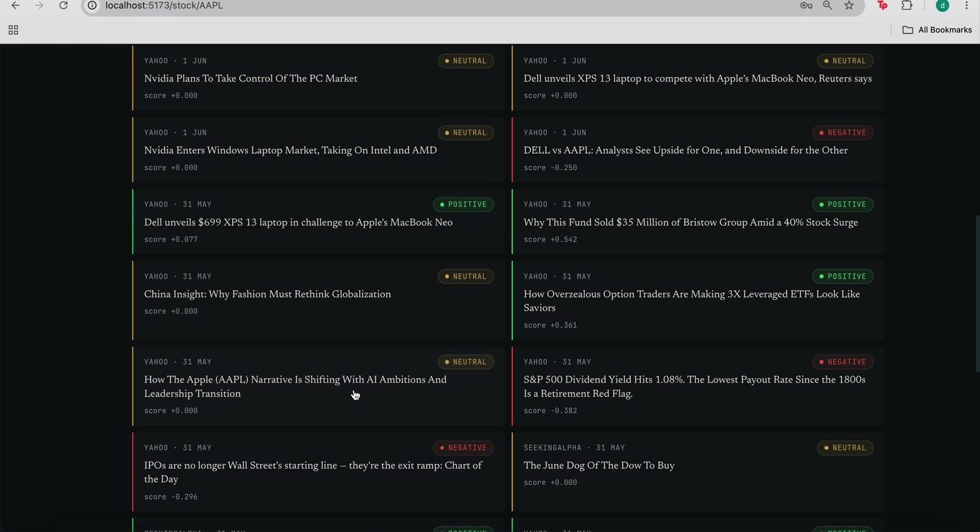This screenshot has width=980, height=532.
Task: Open The June Dog Of The Dow article
Action: click(x=599, y=465)
